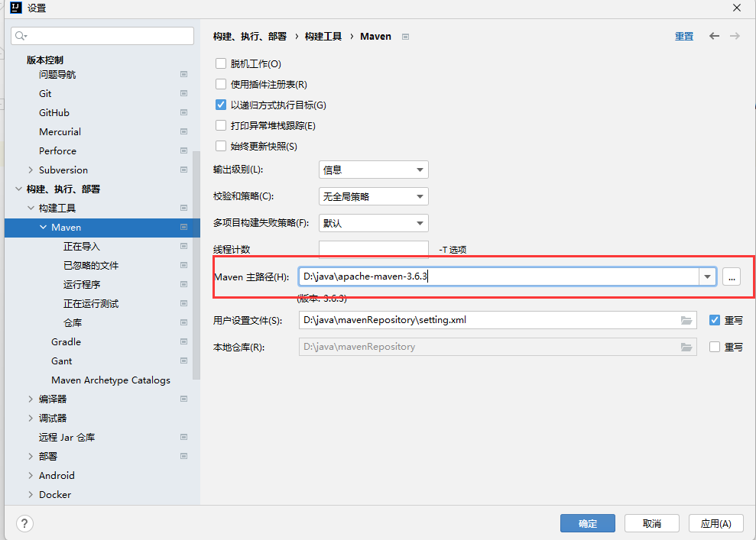
Task: Open folder browser for 用户设置文件
Action: click(686, 320)
